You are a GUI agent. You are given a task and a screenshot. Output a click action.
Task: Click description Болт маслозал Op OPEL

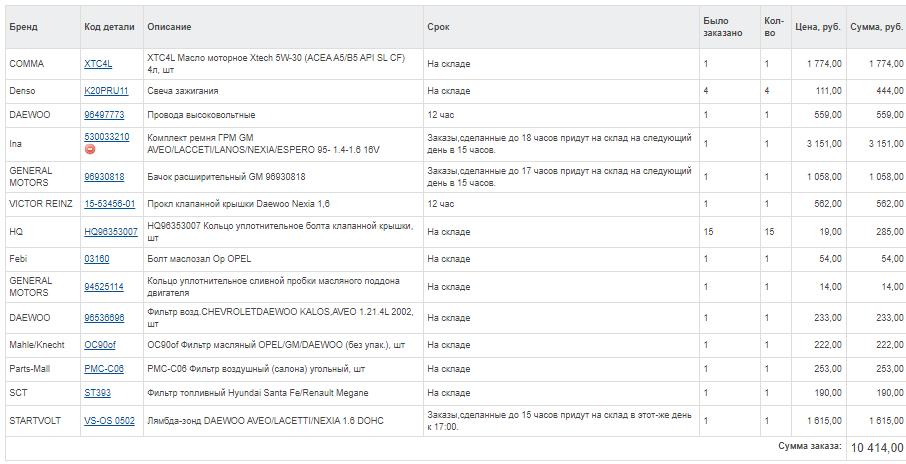pos(199,259)
